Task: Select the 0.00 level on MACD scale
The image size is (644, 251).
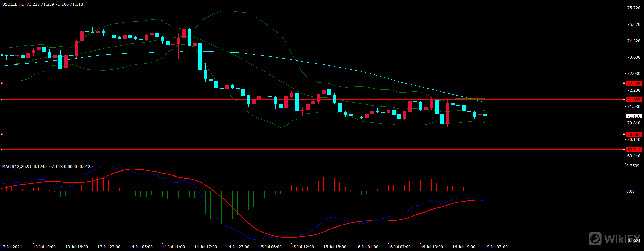Action: (x=630, y=191)
